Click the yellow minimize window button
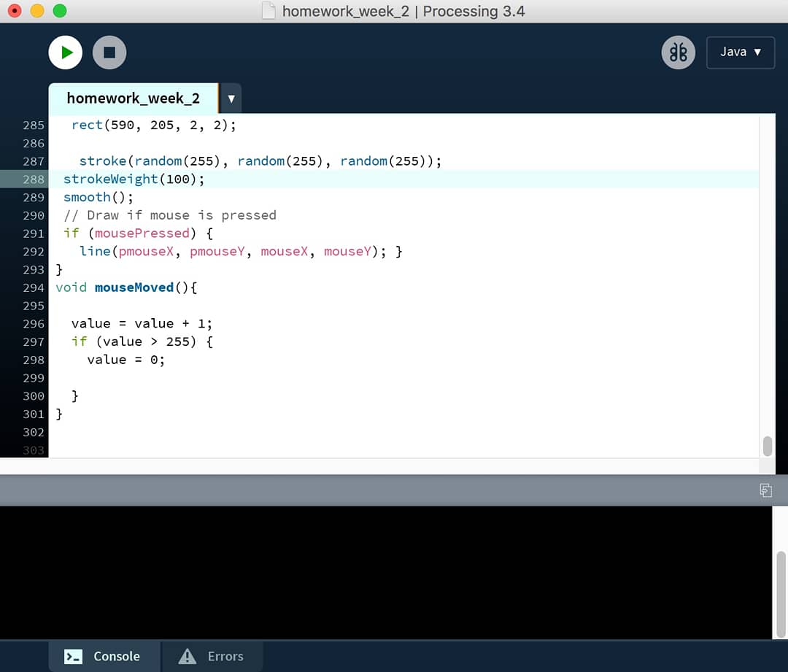The width and height of the screenshot is (788, 672). 37,10
